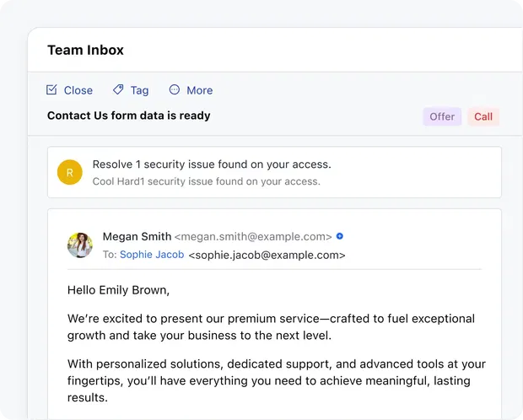The height and width of the screenshot is (420, 523).
Task: Click the 'Cool Hard1 security issue' subtext
Action: [206, 181]
